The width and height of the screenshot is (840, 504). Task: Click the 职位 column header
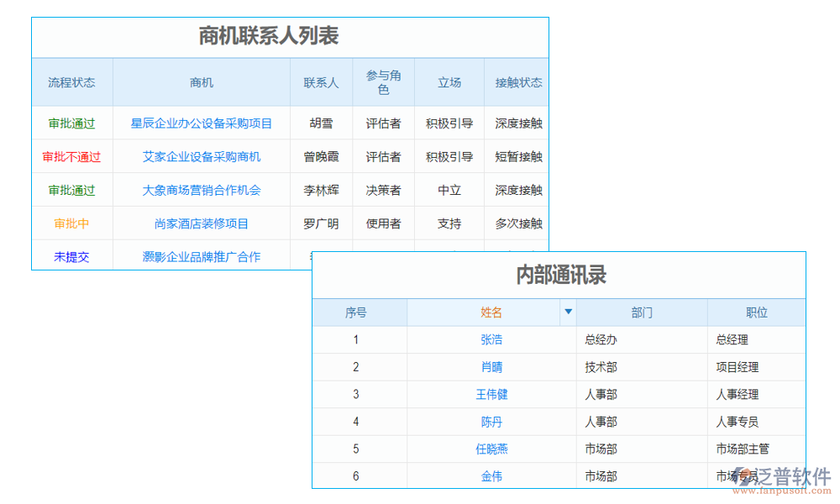coord(757,312)
